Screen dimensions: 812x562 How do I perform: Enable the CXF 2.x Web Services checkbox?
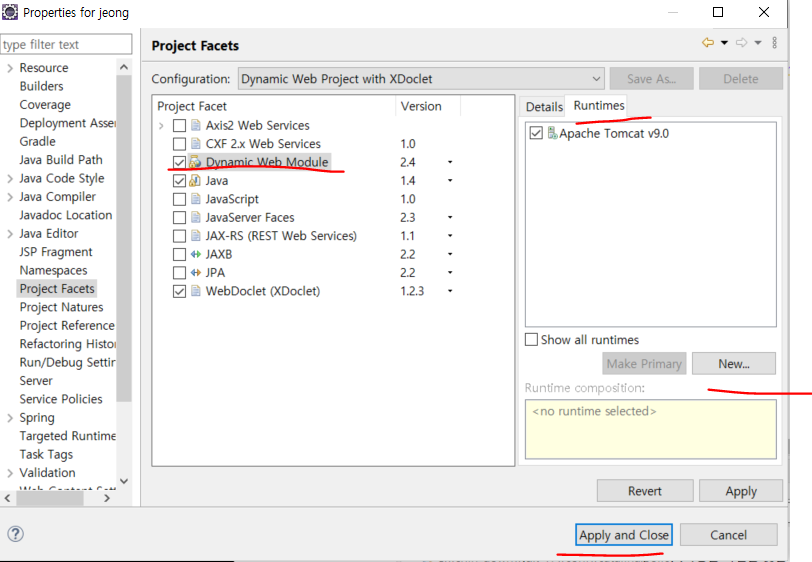coord(179,144)
